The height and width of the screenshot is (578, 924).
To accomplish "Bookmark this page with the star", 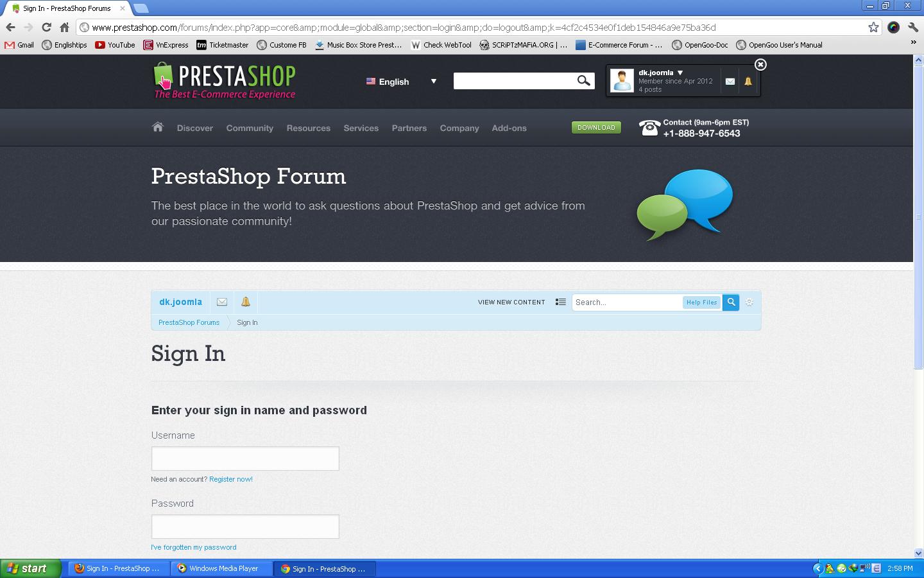I will (873, 27).
